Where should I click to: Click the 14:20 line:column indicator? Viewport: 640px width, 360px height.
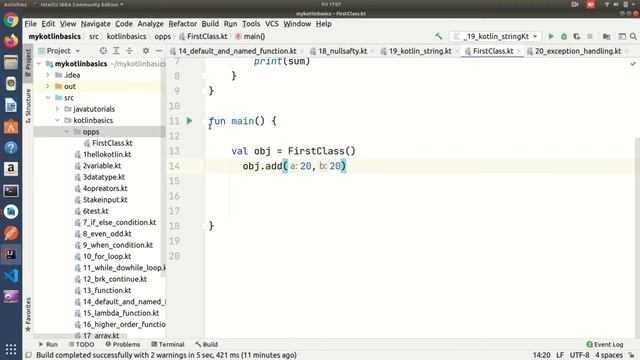coord(542,355)
